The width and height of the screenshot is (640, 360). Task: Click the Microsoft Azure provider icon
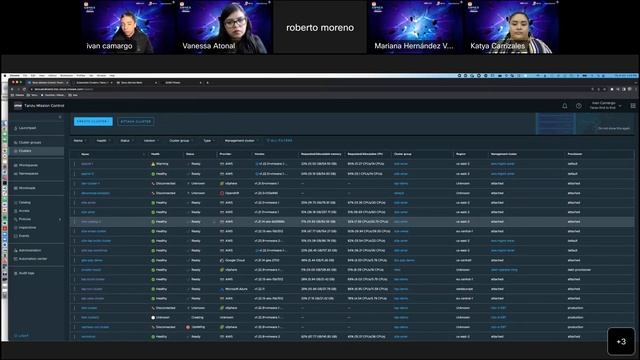222,289
